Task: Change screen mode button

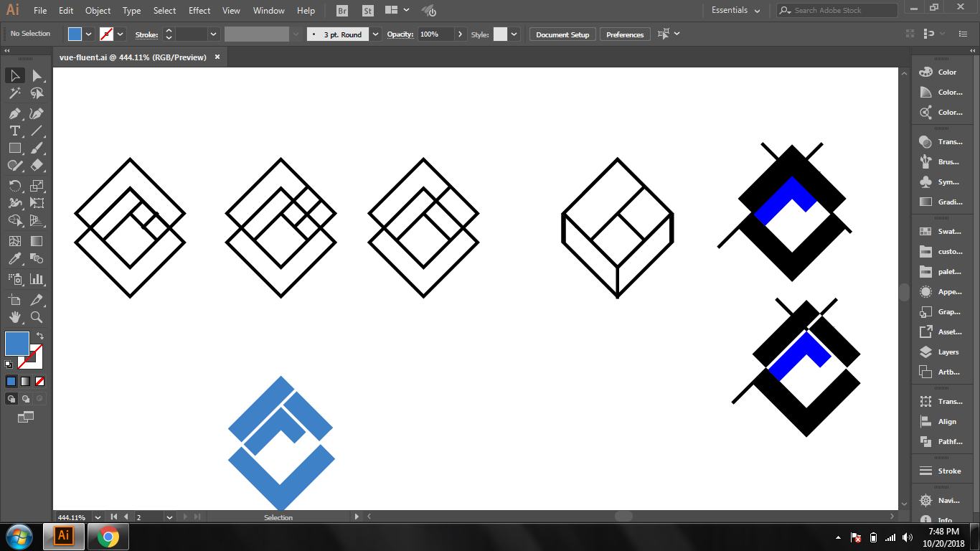Action: pyautogui.click(x=26, y=416)
